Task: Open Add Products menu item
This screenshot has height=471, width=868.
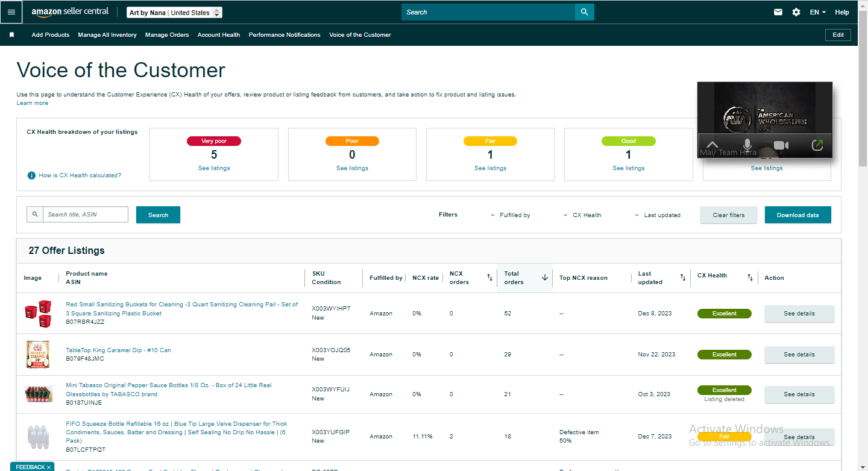Action: [51, 35]
